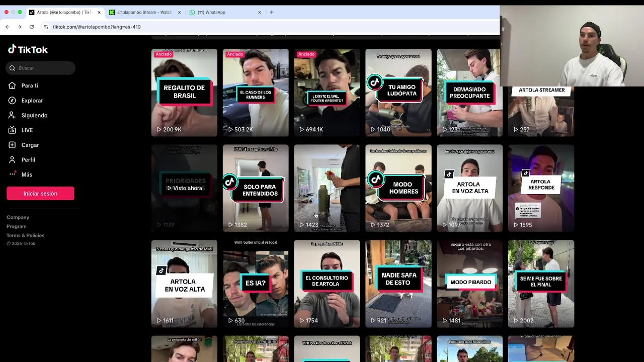Click the search magnifier icon
This screenshot has height=362, width=644.
pos(12,68)
